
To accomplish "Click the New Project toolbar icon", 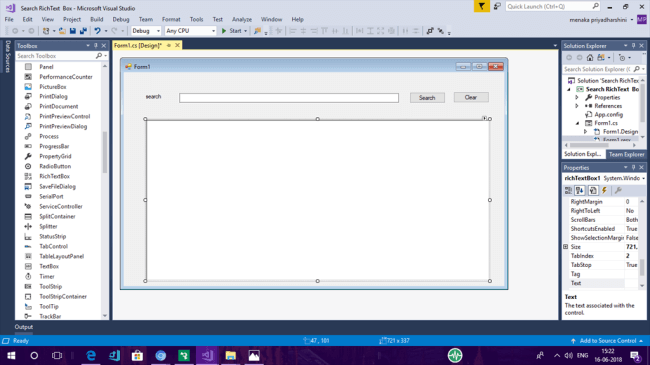I will pos(46,31).
